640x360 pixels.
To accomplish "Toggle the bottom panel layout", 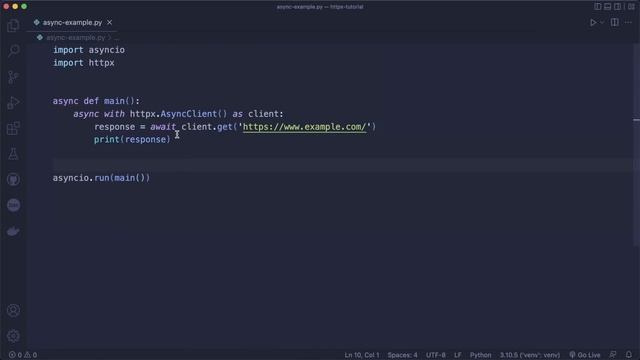I will 607,7.
